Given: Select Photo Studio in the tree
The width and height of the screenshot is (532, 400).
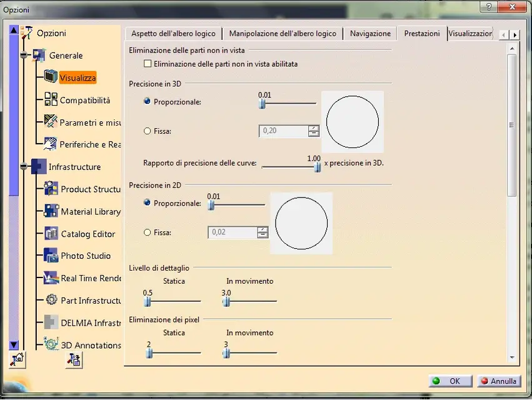Looking at the screenshot, I should (x=86, y=256).
